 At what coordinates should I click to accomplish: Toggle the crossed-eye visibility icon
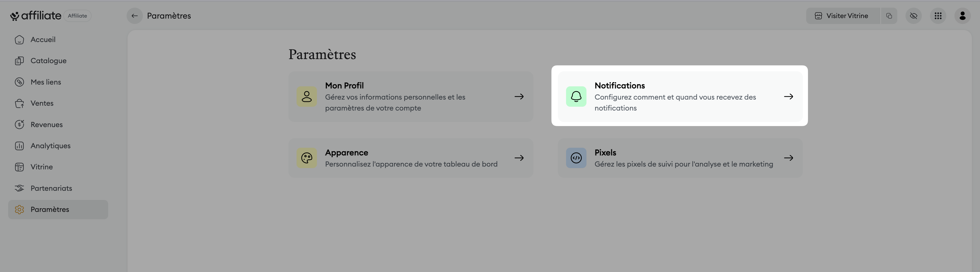point(913,16)
